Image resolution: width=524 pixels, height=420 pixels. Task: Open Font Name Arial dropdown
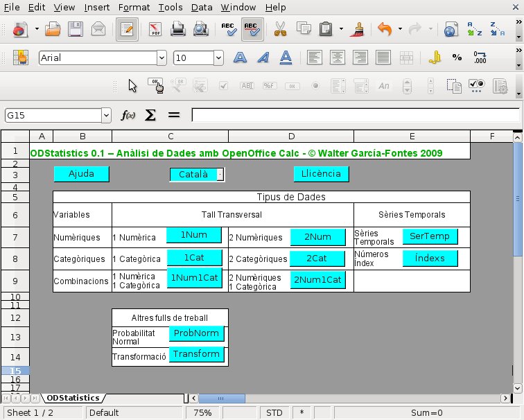[161, 58]
